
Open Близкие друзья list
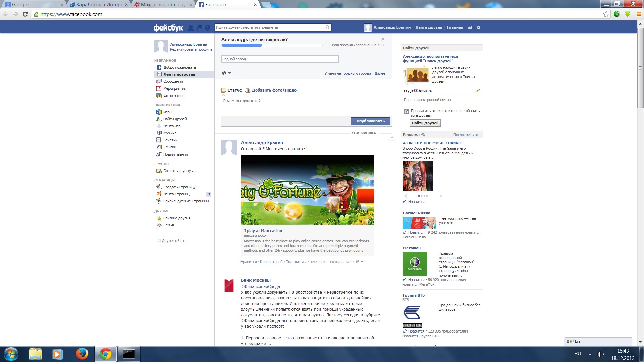177,218
